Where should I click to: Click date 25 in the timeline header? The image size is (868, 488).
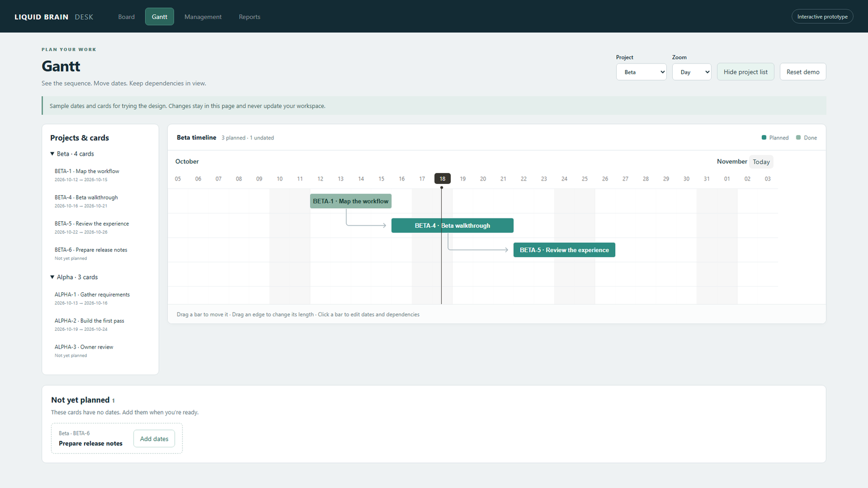point(585,179)
